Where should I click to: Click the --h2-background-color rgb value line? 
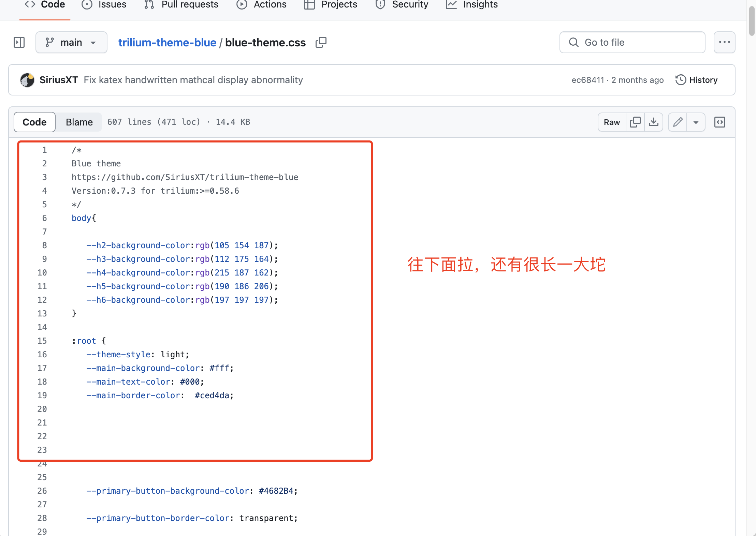click(x=182, y=245)
